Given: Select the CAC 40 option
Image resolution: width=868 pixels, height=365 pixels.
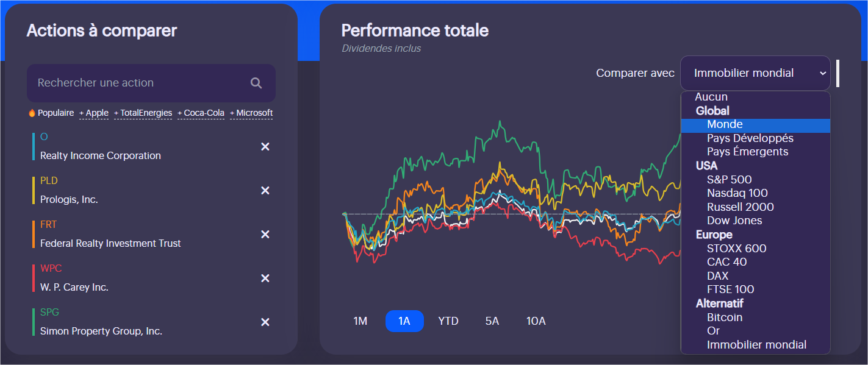Looking at the screenshot, I should pos(726,262).
